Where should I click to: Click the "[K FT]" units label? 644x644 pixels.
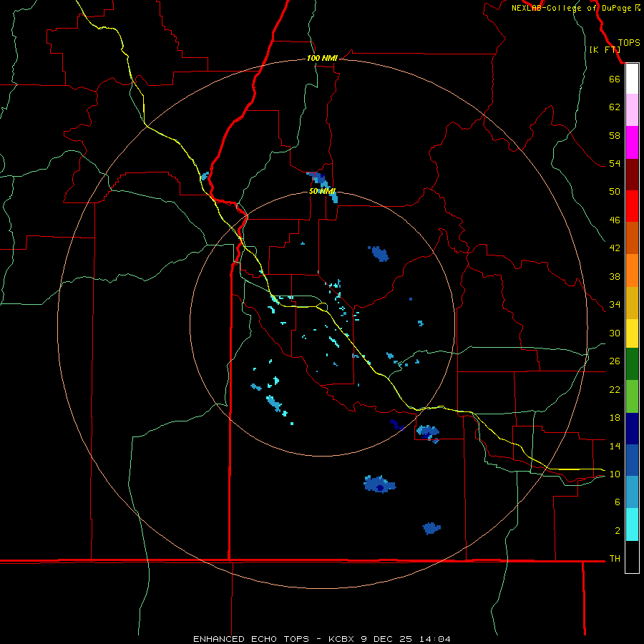pos(605,50)
